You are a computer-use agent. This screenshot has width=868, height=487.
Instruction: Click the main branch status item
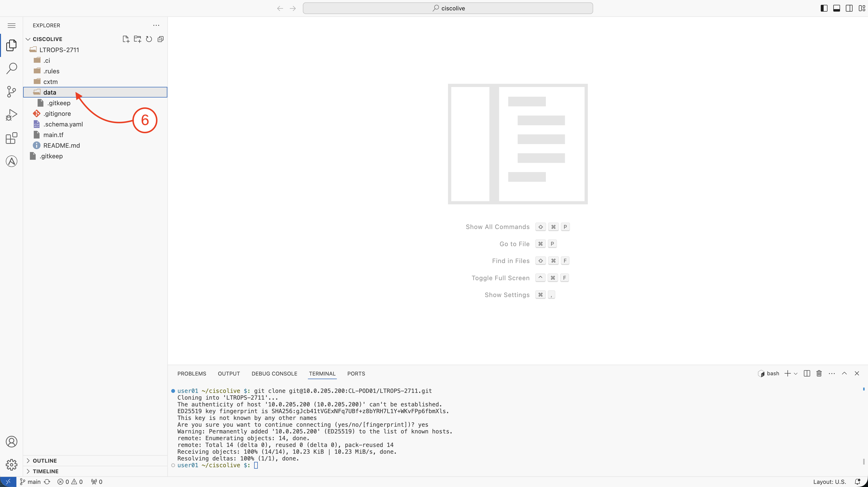click(34, 482)
